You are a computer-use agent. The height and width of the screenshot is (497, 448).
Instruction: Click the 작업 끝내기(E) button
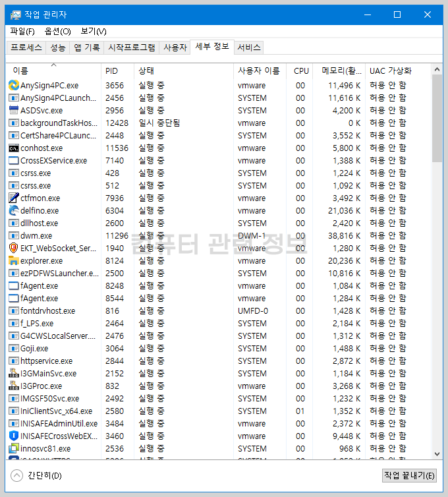409,475
